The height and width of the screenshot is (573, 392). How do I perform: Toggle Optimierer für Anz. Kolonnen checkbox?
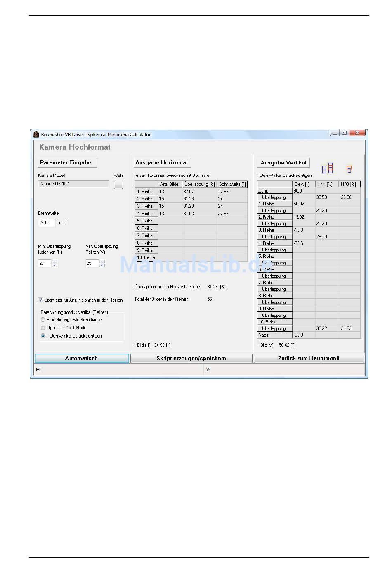click(x=40, y=300)
